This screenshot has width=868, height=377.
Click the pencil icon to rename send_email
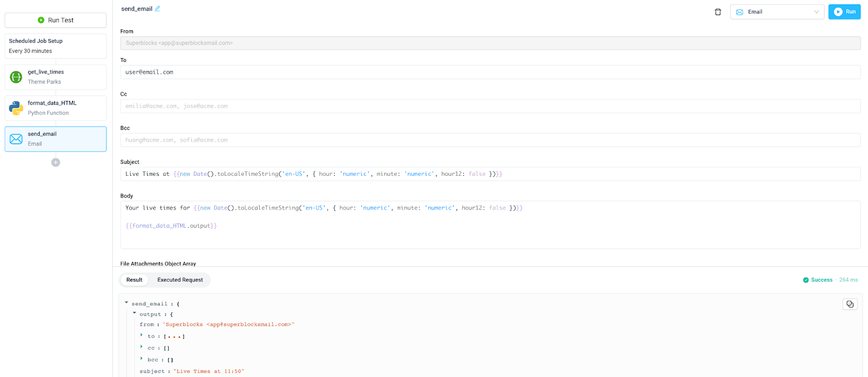(157, 9)
